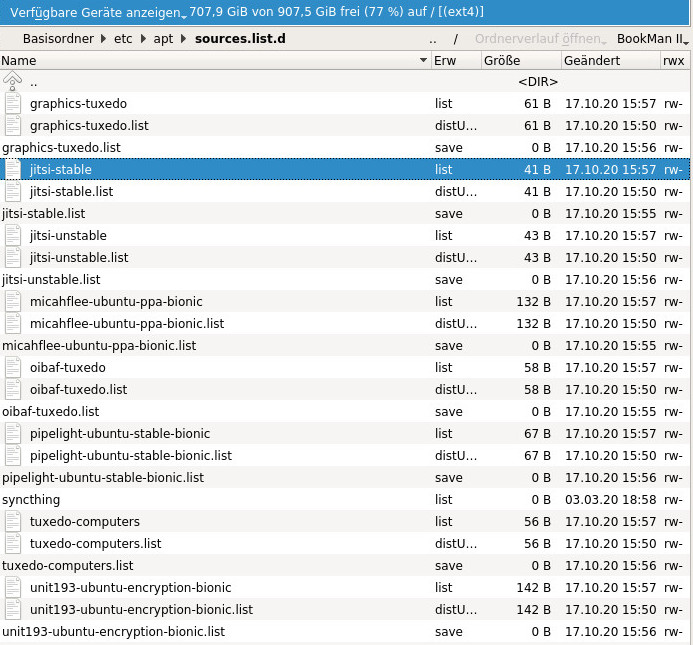The height and width of the screenshot is (645, 693).
Task: Expand the arrow after etc breadcrumb
Action: (x=143, y=39)
